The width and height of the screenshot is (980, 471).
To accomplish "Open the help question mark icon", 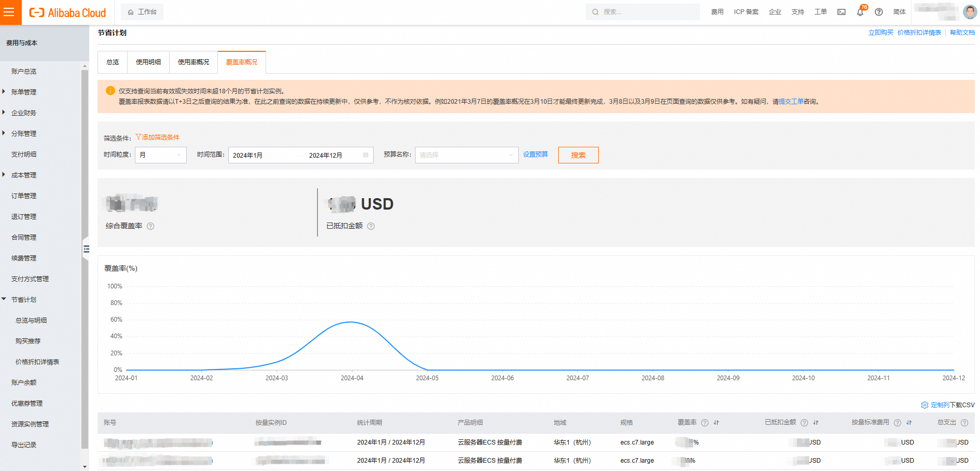I will coord(879,12).
